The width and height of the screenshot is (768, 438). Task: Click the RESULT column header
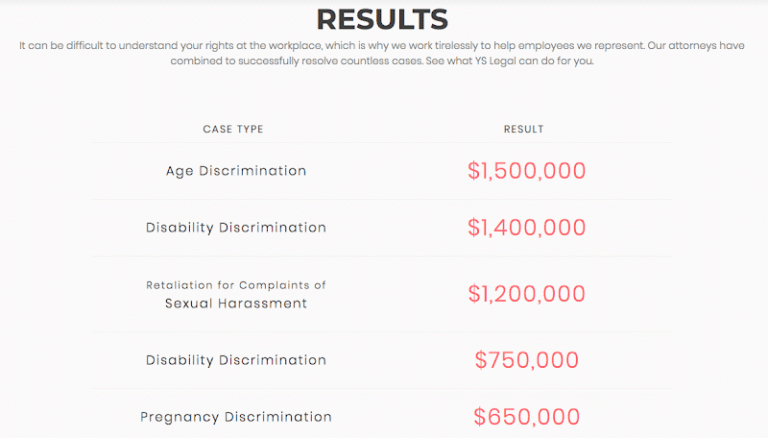pyautogui.click(x=524, y=129)
